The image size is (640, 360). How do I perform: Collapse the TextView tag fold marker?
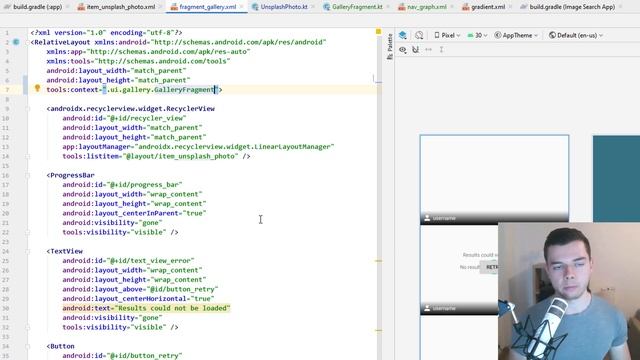click(x=28, y=251)
